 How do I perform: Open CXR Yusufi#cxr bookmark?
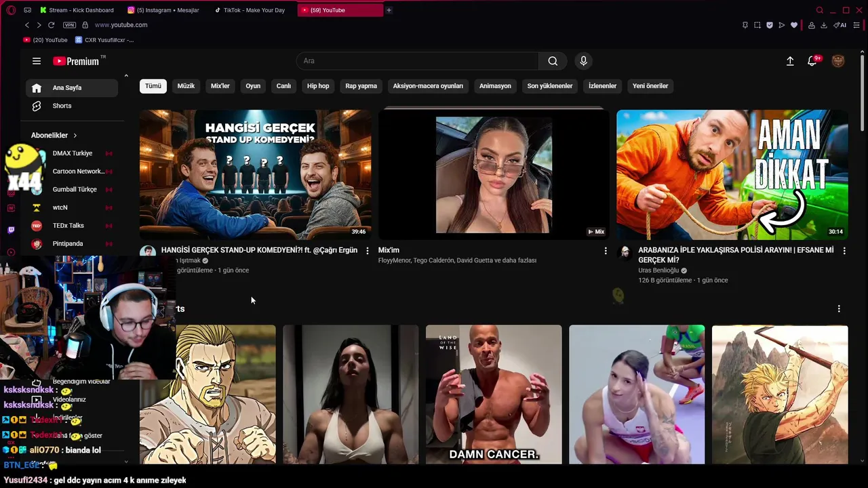(x=104, y=40)
